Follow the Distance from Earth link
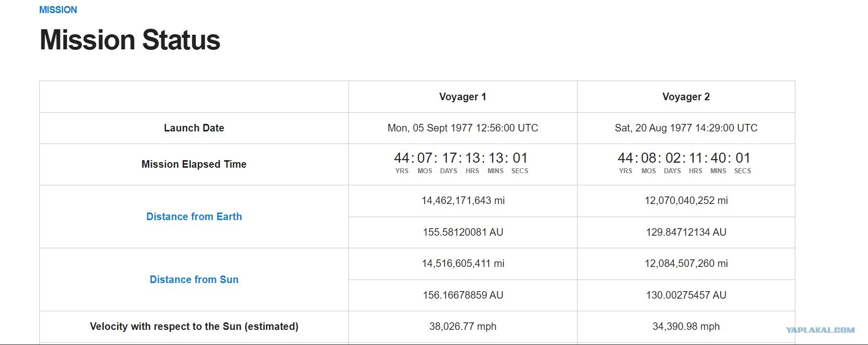Screen dimensions: 868x345 pyautogui.click(x=194, y=217)
